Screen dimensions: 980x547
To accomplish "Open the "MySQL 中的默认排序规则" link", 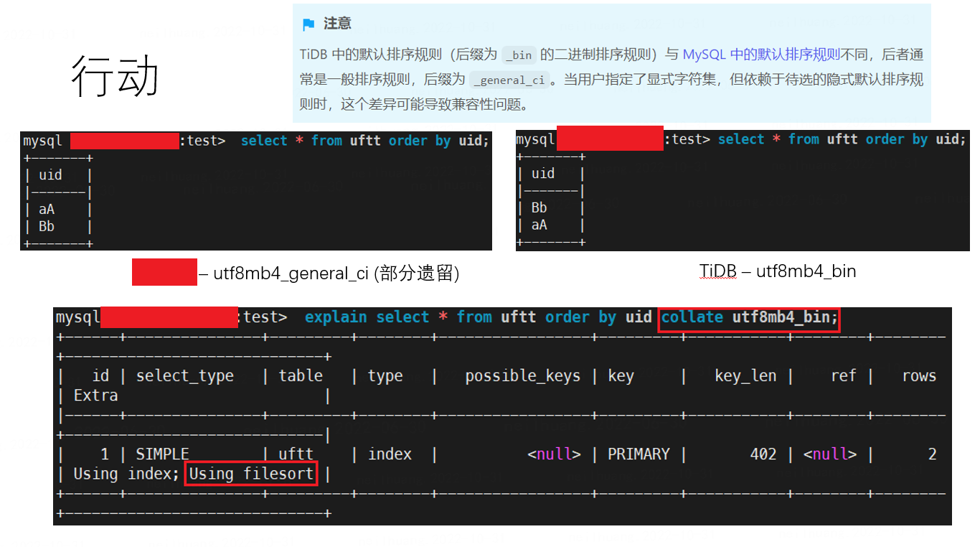I will click(761, 55).
